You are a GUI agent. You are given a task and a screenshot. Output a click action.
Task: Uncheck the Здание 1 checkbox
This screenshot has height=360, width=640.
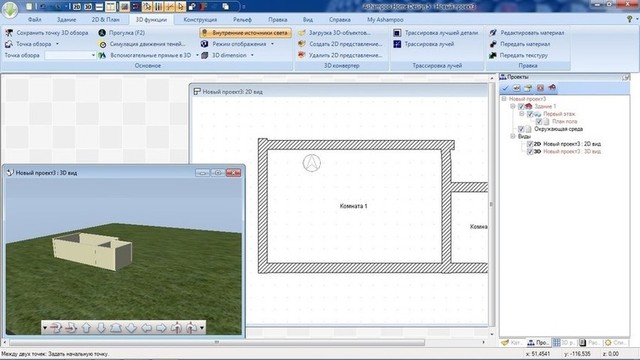pos(521,107)
